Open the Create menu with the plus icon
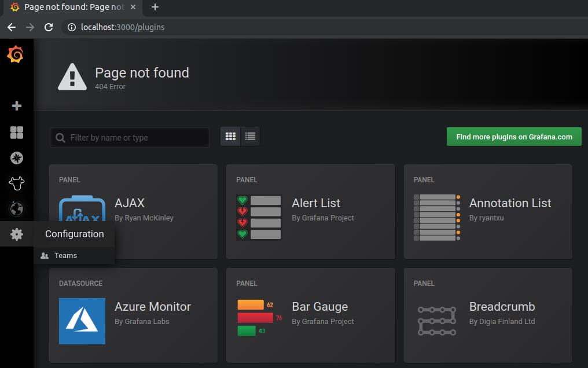This screenshot has width=588, height=368. pyautogui.click(x=16, y=105)
